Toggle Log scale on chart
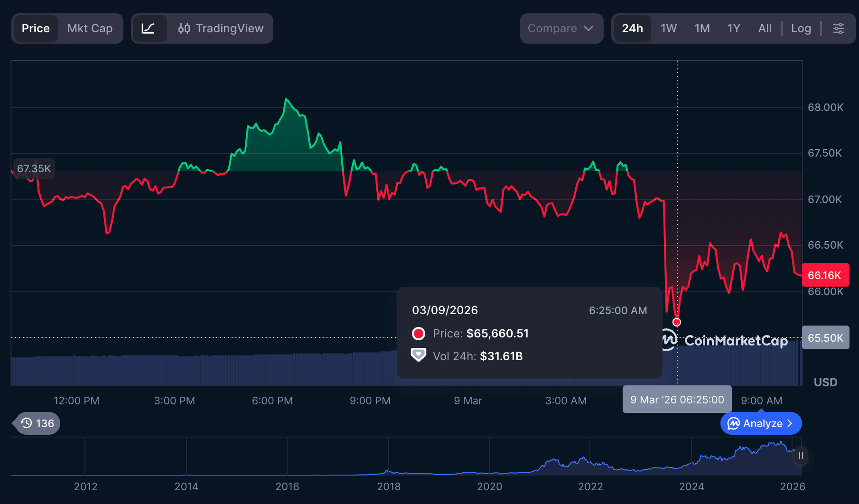 click(801, 28)
